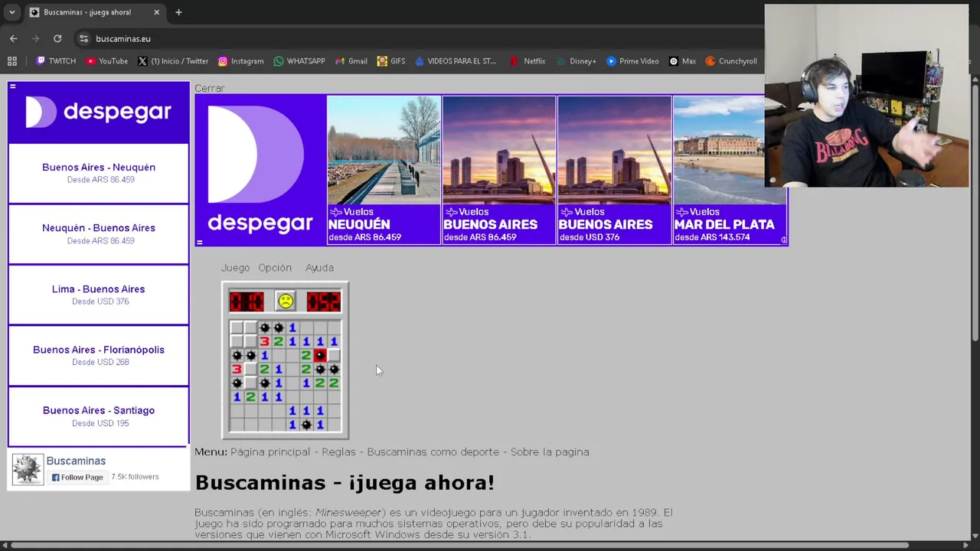This screenshot has height=551, width=980.
Task: Click the Facebook Follow Page button
Action: coord(77,478)
